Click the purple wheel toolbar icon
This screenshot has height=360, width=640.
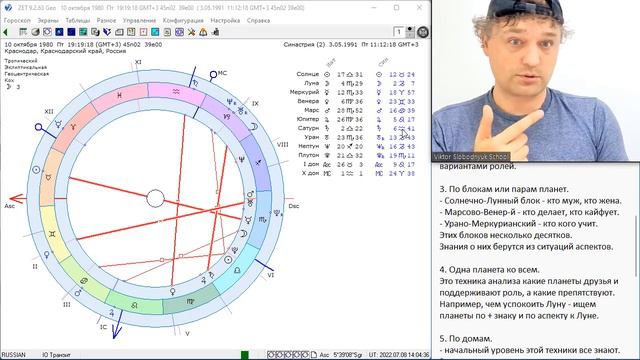[x=179, y=32]
